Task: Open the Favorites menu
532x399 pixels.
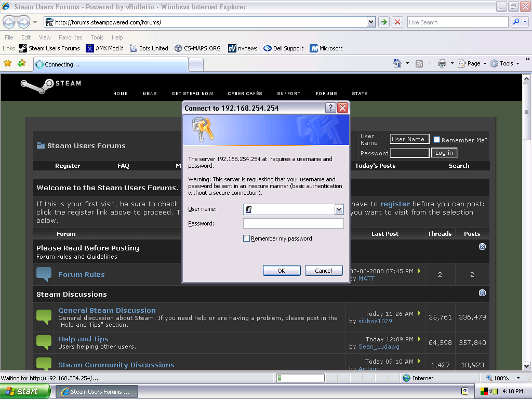Action: click(70, 37)
